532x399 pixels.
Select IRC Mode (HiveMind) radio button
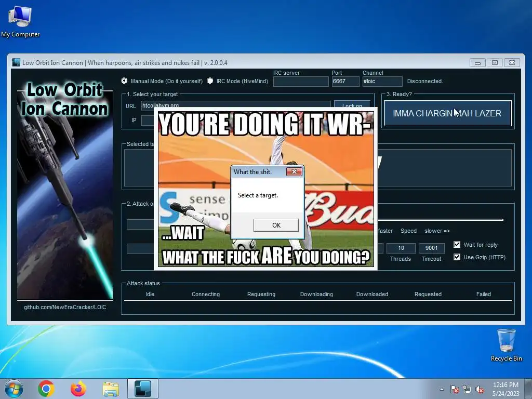210,81
